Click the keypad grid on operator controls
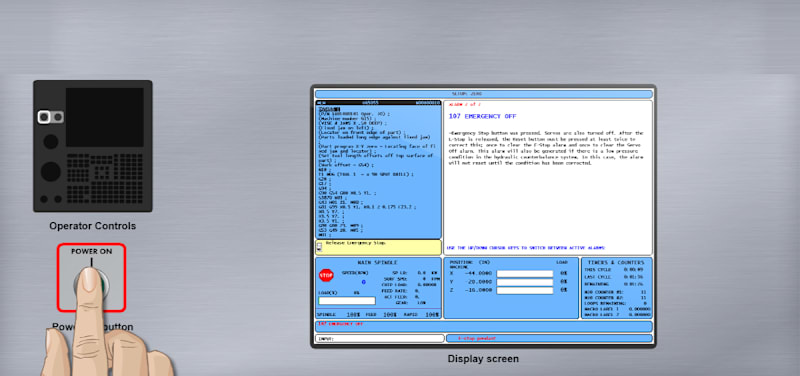The width and height of the screenshot is (800, 376). point(105,178)
